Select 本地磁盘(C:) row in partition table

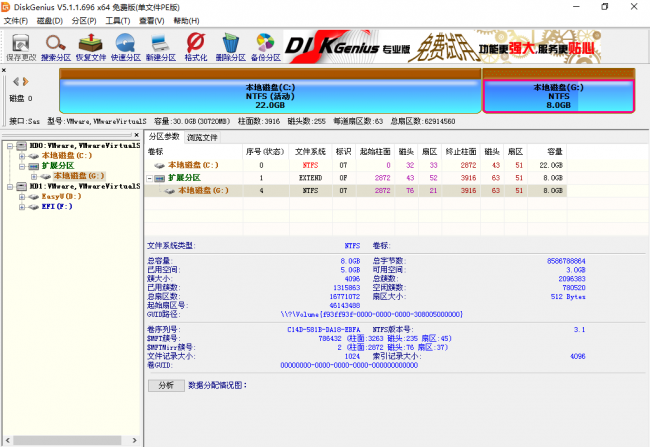coord(355,165)
